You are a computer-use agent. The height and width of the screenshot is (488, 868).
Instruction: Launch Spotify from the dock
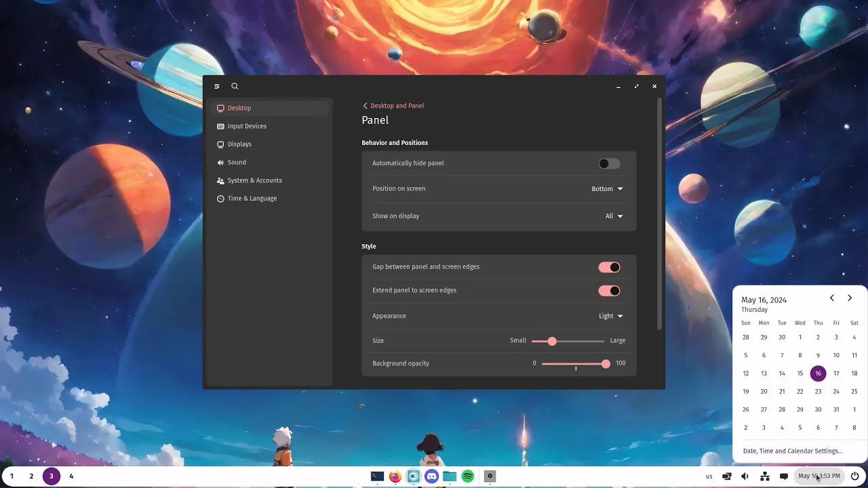coord(467,476)
